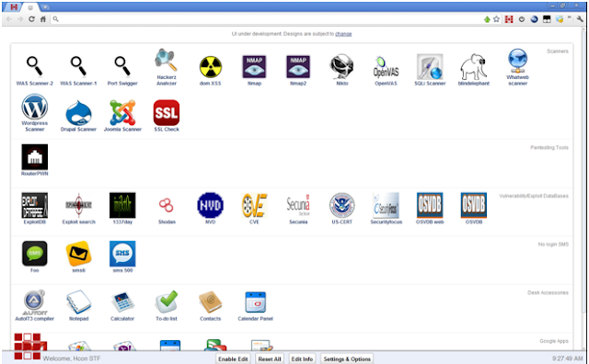Open the Calendar Panel accessory

pos(256,302)
